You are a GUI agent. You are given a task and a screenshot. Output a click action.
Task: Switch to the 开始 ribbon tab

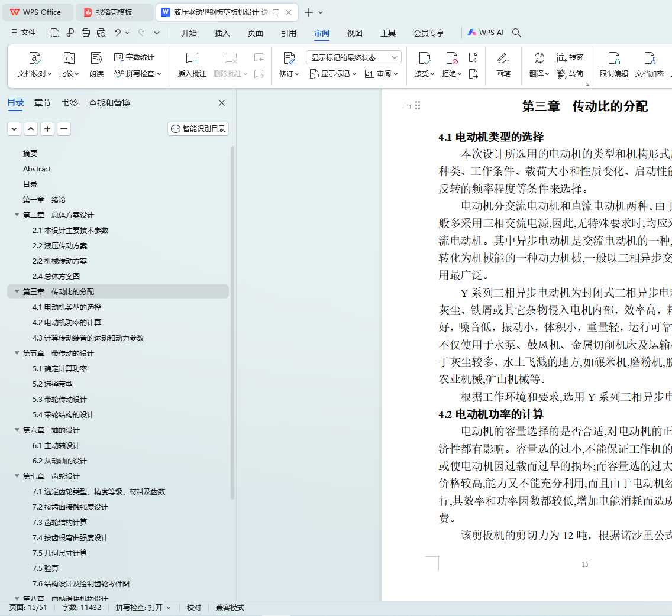pyautogui.click(x=189, y=33)
